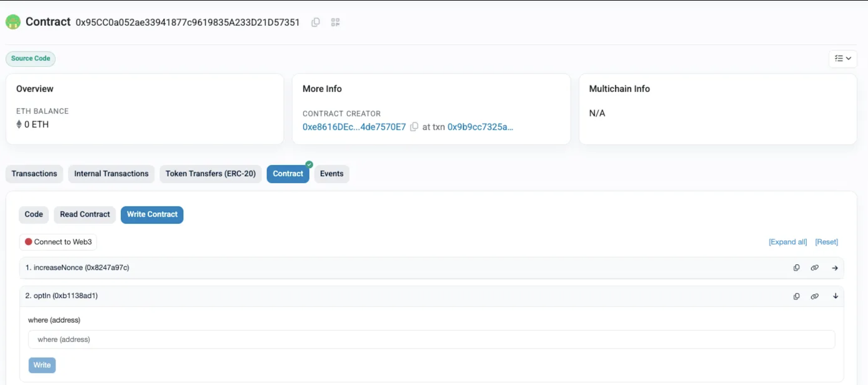This screenshot has height=385, width=868.
Task: Open the QR code for the contract address
Action: 335,22
